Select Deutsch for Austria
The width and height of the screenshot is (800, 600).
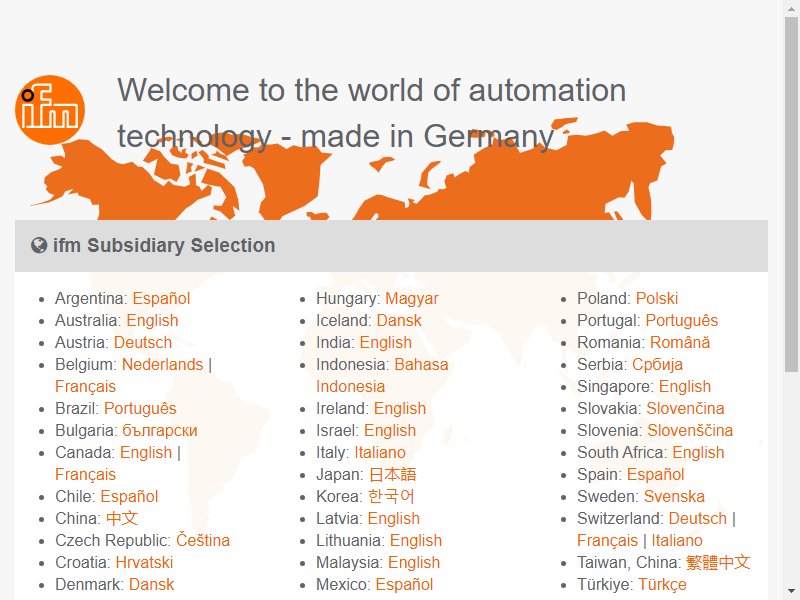143,342
